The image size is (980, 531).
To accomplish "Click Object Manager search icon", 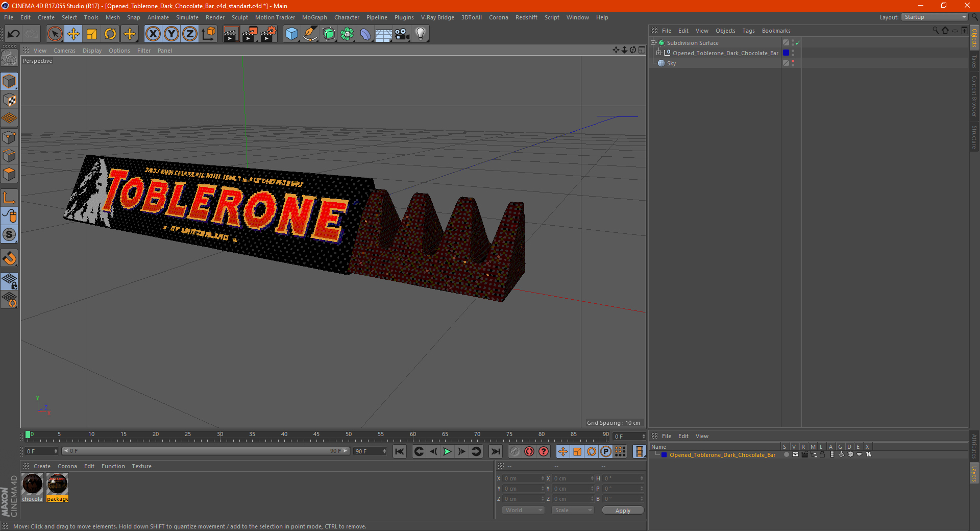I will tap(936, 30).
